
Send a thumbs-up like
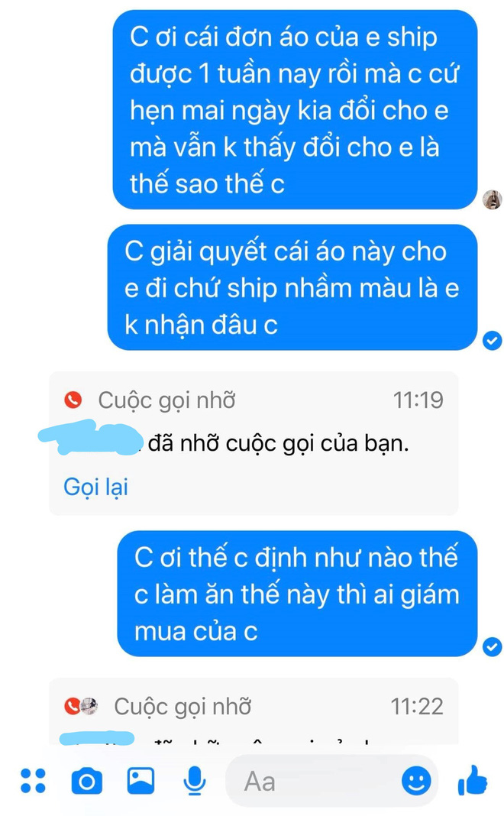click(472, 780)
